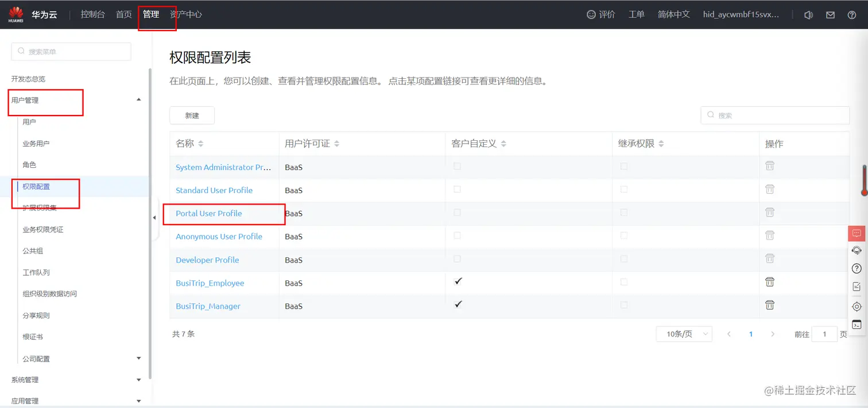Open the 10条/页 page size dropdown

(684, 334)
